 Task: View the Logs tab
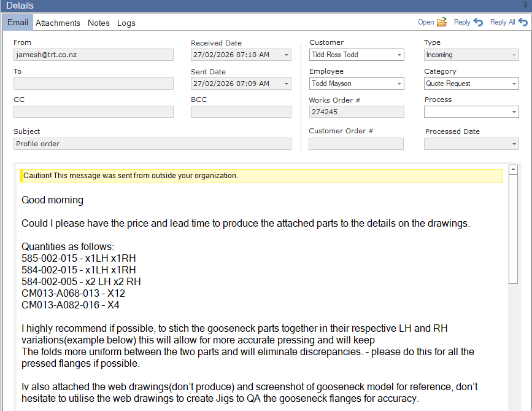126,23
